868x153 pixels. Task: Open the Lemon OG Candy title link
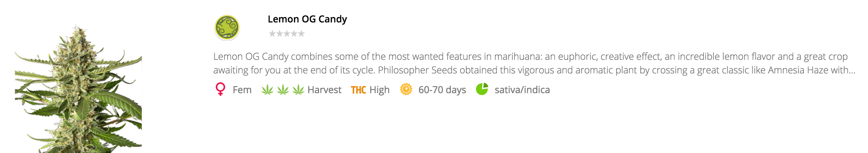(x=307, y=19)
